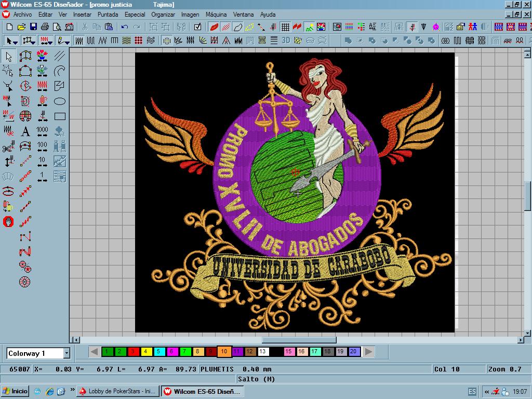This screenshot has height=399, width=532.
Task: Toggle the grid display button
Action: pos(285,27)
